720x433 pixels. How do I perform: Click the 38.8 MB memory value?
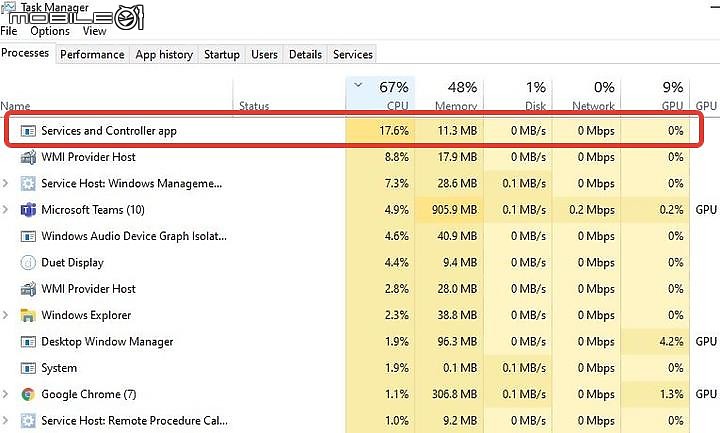(457, 315)
